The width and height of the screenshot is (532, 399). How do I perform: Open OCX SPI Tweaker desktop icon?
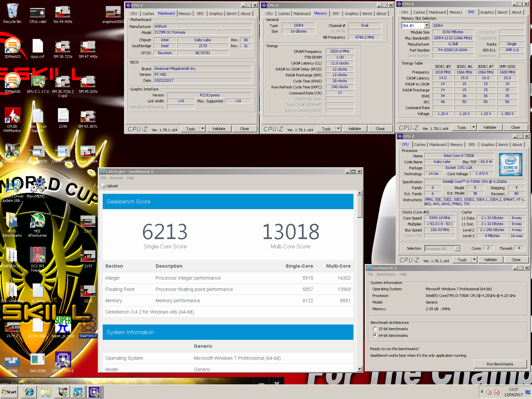pyautogui.click(x=38, y=260)
